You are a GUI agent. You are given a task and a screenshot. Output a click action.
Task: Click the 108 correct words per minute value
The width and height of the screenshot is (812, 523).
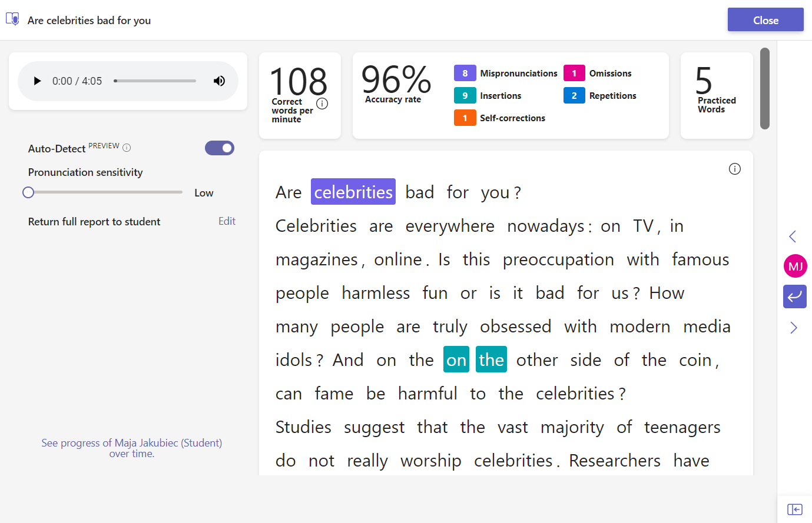299,81
